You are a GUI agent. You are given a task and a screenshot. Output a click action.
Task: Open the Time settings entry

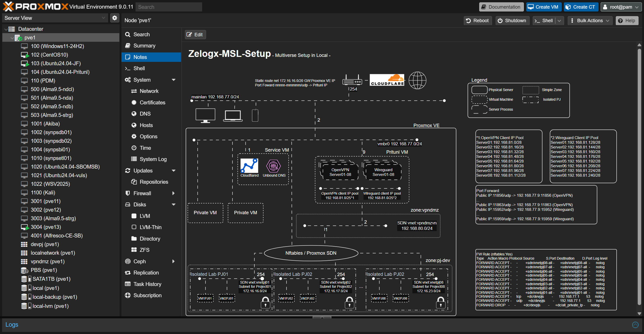pyautogui.click(x=145, y=148)
